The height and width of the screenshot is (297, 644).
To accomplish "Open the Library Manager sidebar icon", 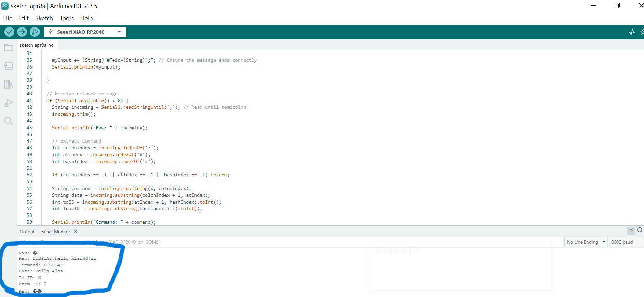I will (x=9, y=84).
